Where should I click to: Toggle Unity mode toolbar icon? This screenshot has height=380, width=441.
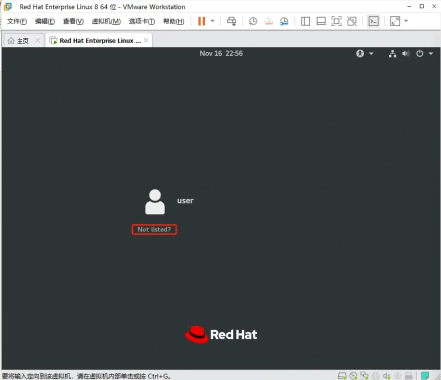pyautogui.click(x=352, y=21)
